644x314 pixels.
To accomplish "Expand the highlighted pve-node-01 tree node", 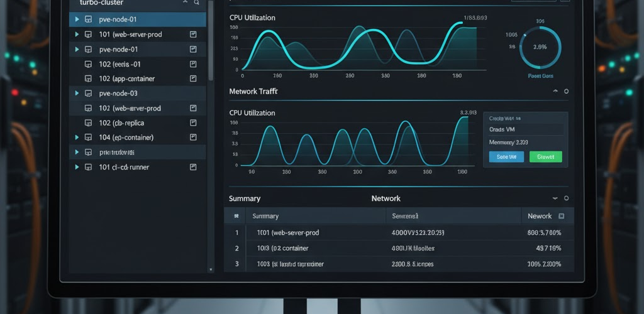I will pos(77,19).
